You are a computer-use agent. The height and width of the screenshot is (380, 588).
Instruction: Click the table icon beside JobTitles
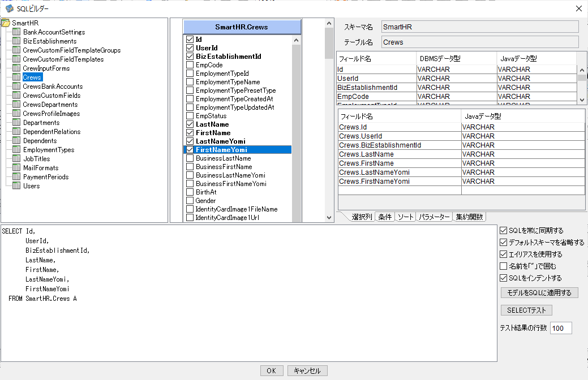[x=16, y=158]
